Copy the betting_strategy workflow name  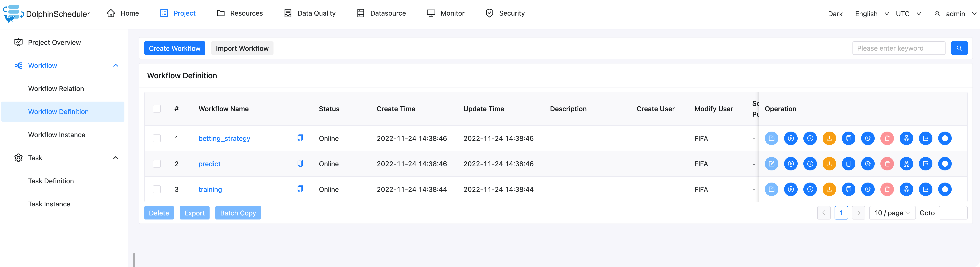tap(300, 138)
